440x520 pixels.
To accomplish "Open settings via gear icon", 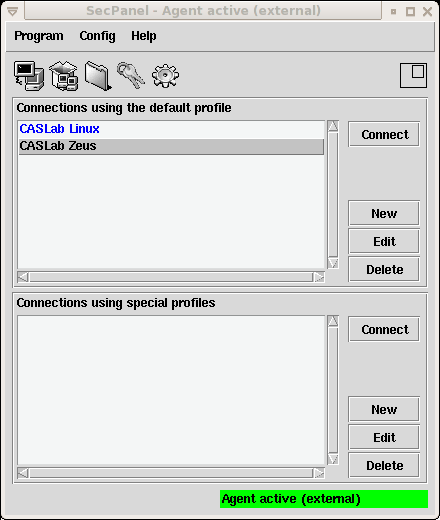I will click(x=165, y=76).
